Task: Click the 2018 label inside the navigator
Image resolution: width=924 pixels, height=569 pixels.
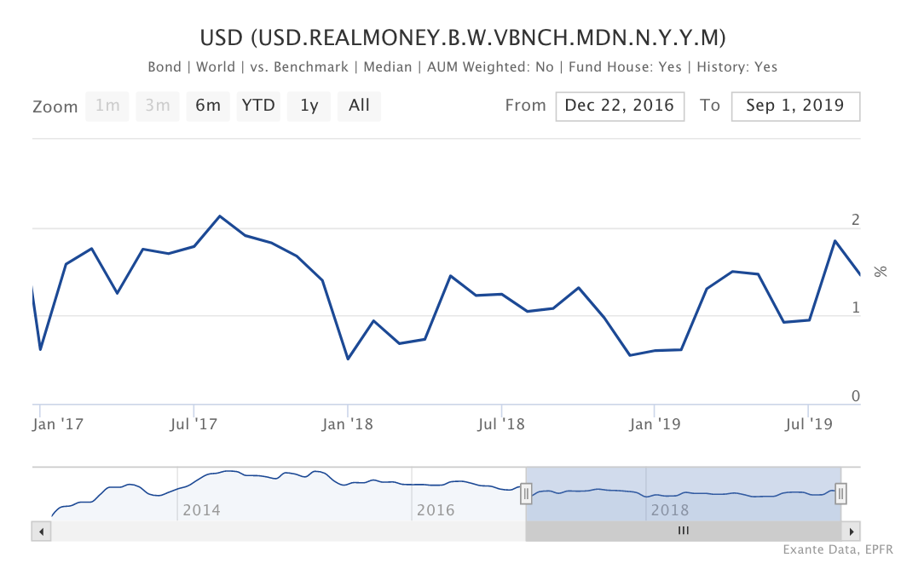Action: click(x=670, y=510)
